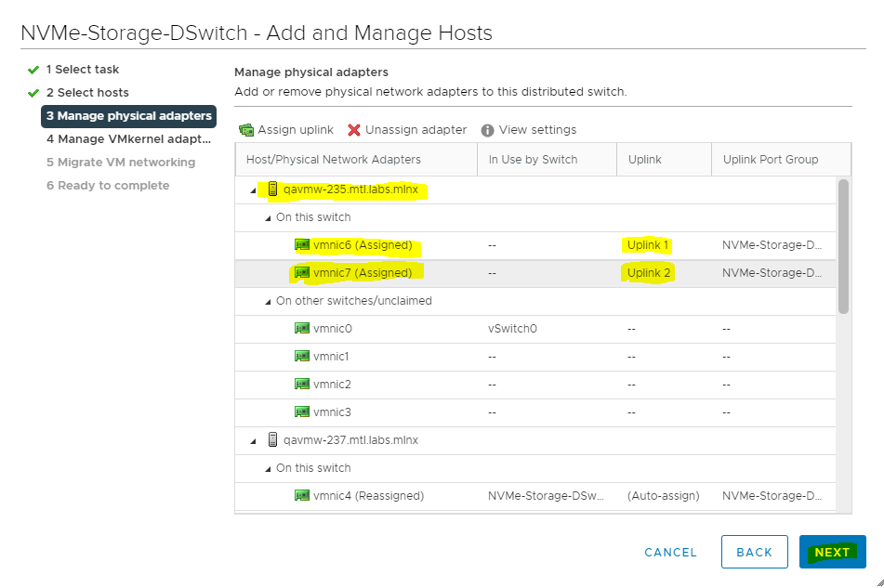Click the NEXT button
The image size is (884, 588).
coord(832,552)
